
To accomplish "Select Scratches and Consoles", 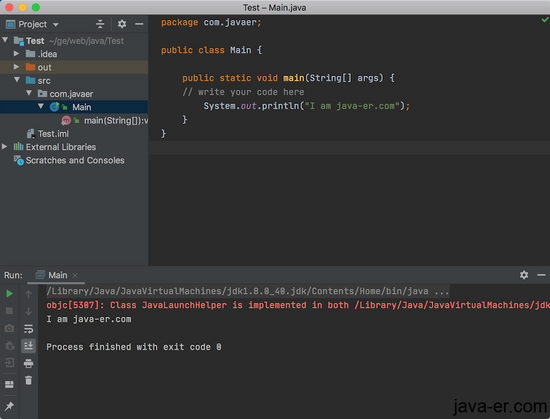I will pyautogui.click(x=74, y=160).
